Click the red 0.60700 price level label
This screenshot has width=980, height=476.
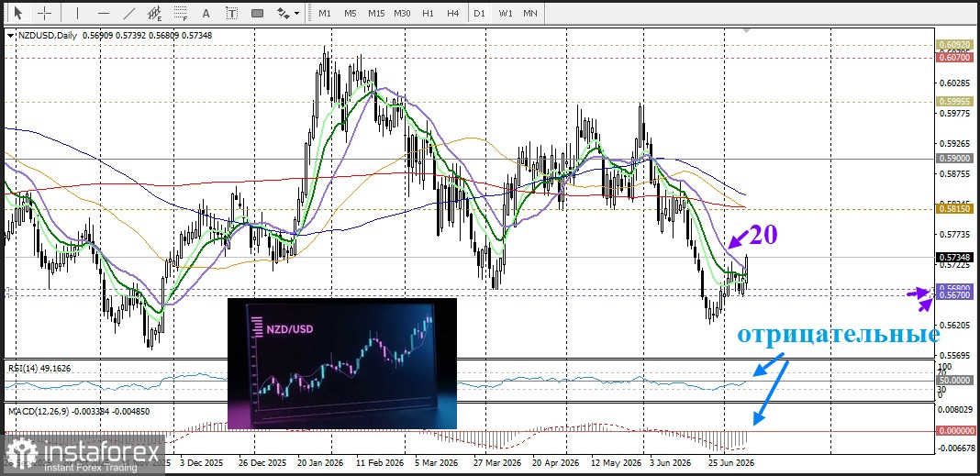[954, 57]
